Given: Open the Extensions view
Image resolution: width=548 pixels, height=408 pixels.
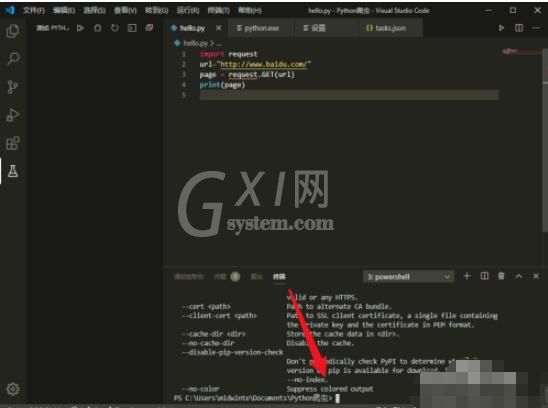Looking at the screenshot, I should 13,143.
